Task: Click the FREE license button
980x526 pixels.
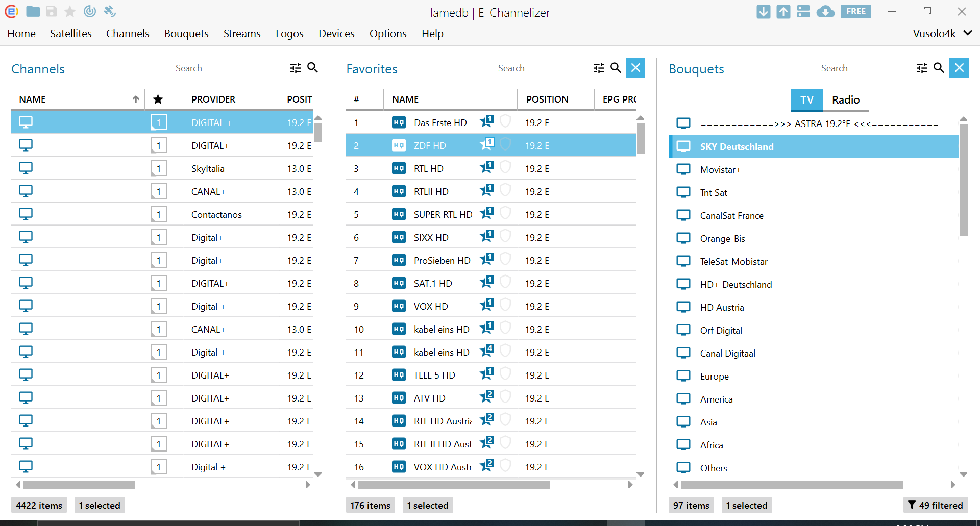Action: (856, 12)
